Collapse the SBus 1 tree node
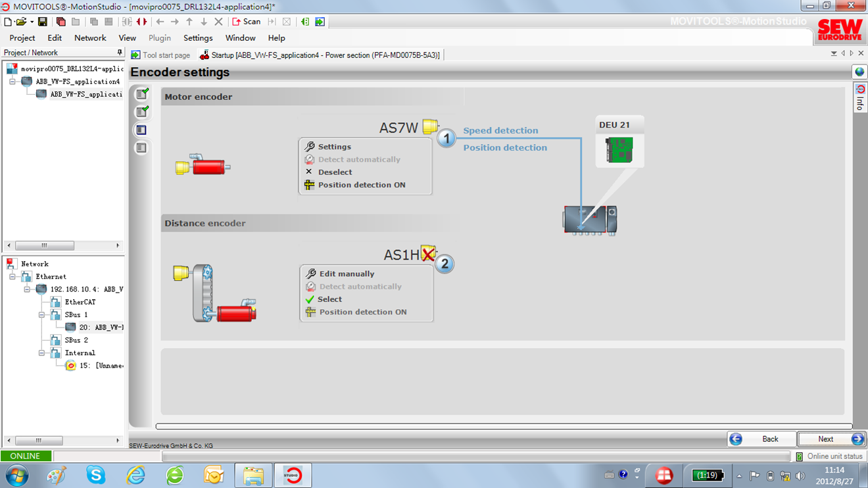 coord(41,315)
